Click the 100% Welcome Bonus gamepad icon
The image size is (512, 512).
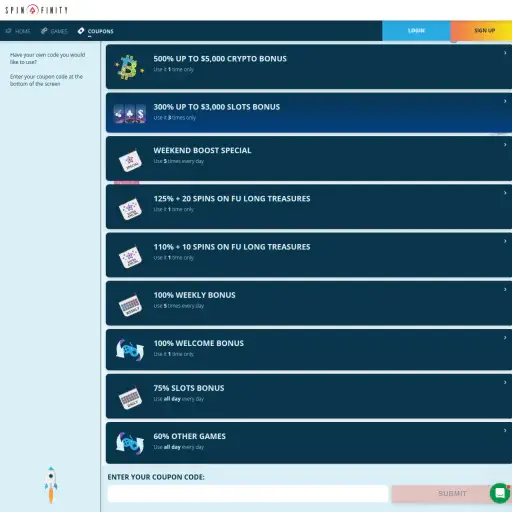pyautogui.click(x=130, y=350)
